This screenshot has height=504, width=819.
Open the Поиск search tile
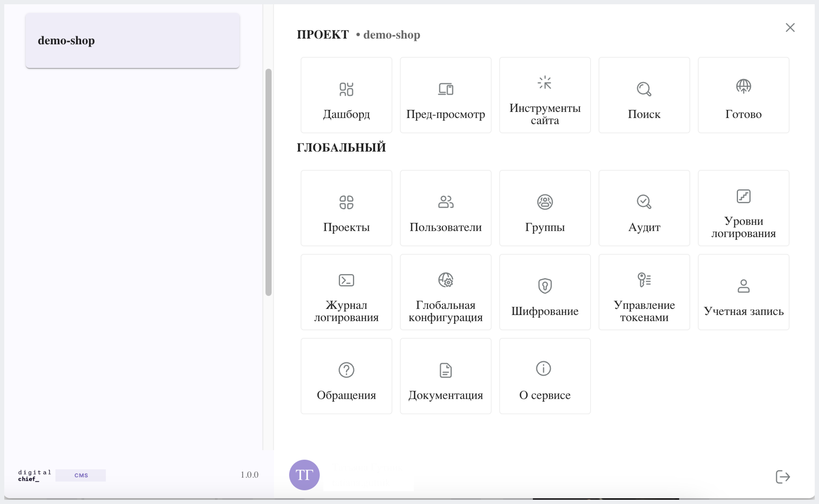tap(644, 95)
